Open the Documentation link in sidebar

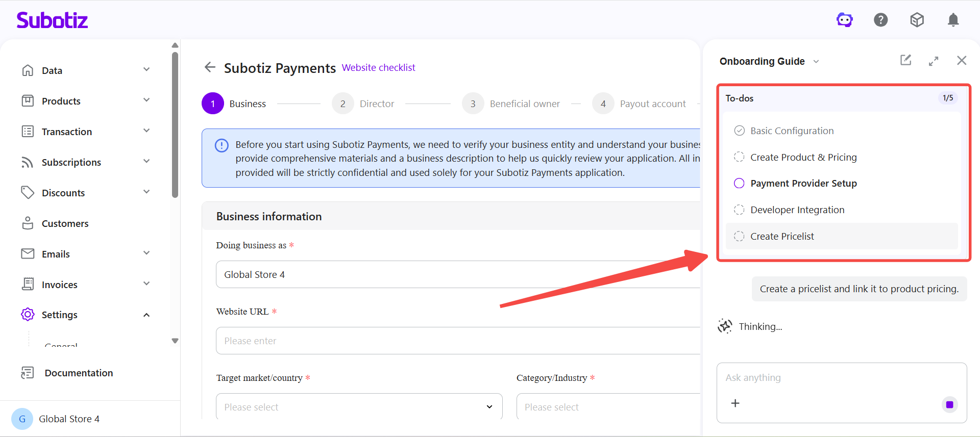pyautogui.click(x=79, y=373)
